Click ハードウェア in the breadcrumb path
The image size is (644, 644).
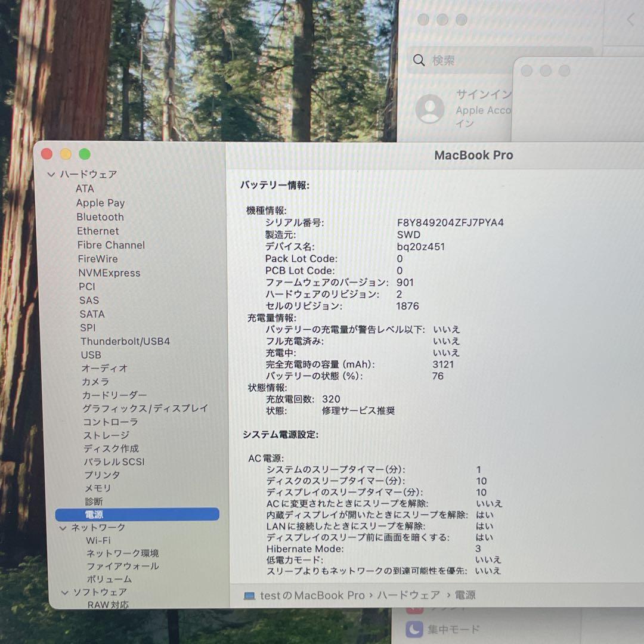(408, 595)
